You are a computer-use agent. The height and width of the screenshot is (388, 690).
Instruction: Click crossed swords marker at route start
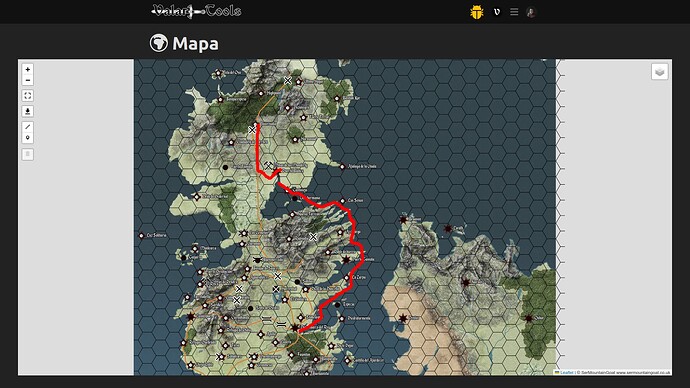(x=252, y=130)
